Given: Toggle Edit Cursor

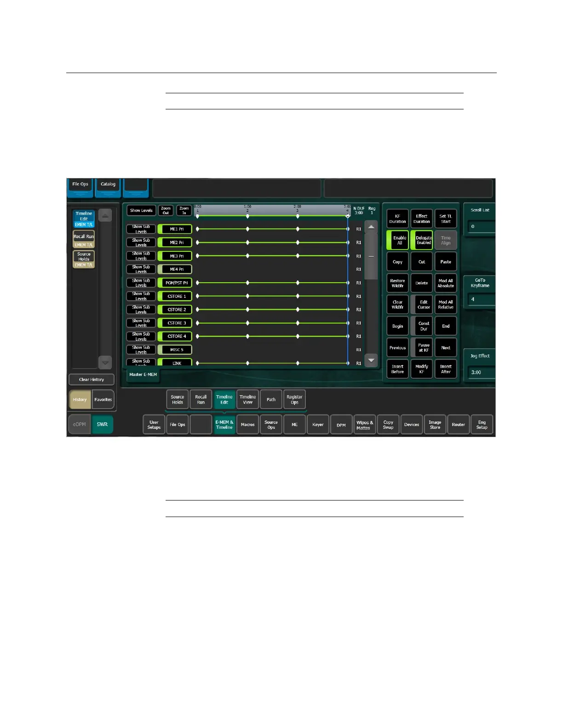Looking at the screenshot, I should (422, 305).
